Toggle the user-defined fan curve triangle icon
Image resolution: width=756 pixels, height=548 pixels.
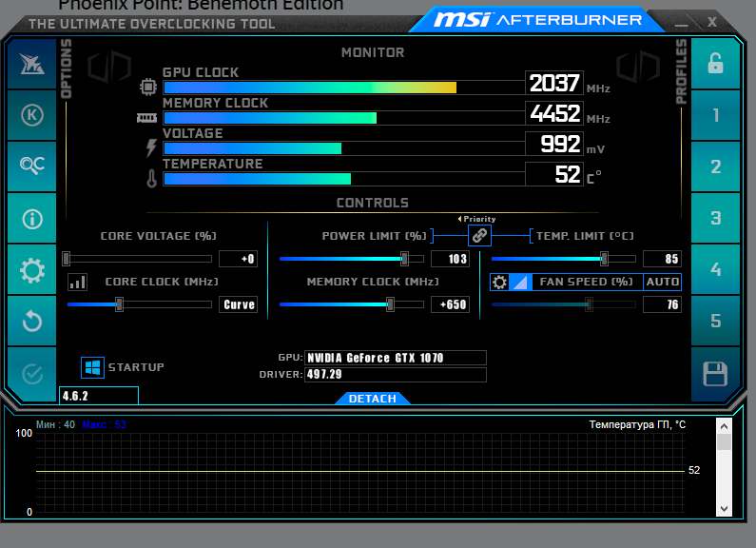[521, 282]
